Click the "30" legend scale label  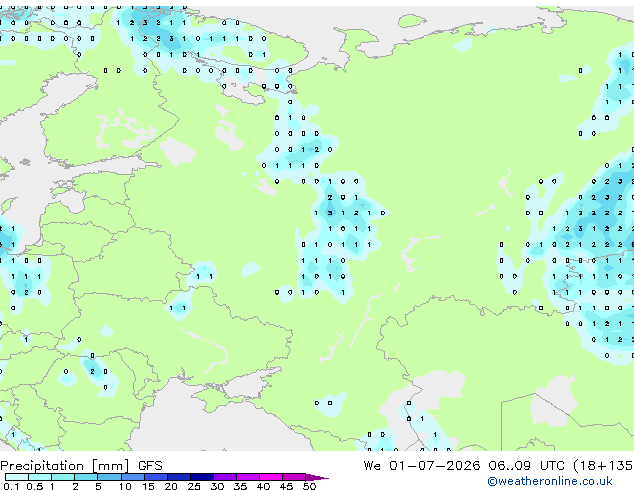pos(217,486)
